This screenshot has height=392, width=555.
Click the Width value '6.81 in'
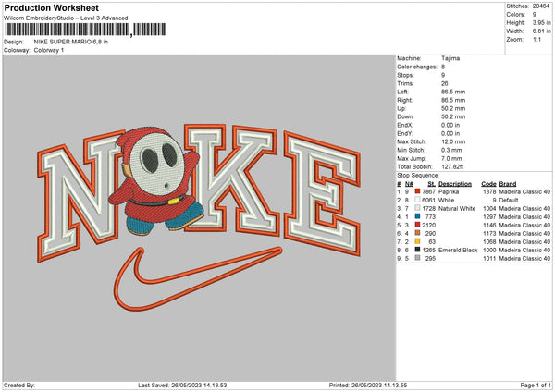coord(541,31)
